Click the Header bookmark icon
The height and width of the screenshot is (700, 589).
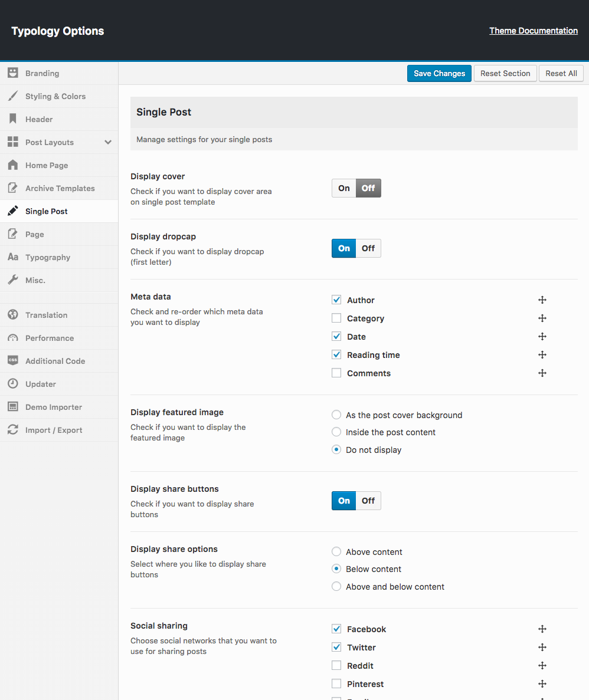(x=12, y=119)
